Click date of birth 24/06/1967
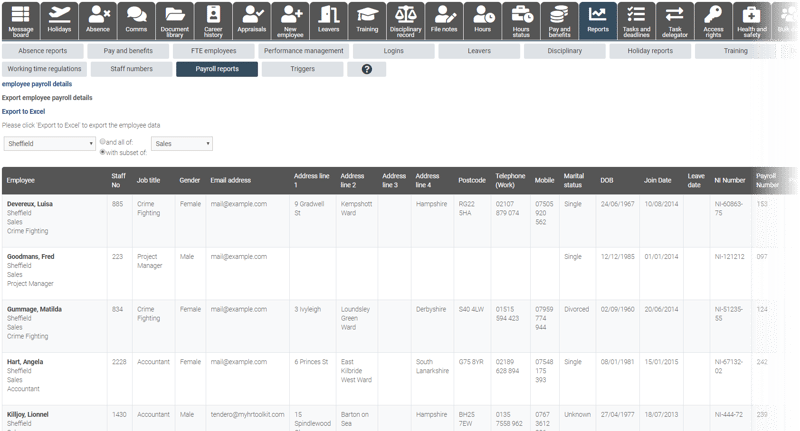 click(617, 204)
